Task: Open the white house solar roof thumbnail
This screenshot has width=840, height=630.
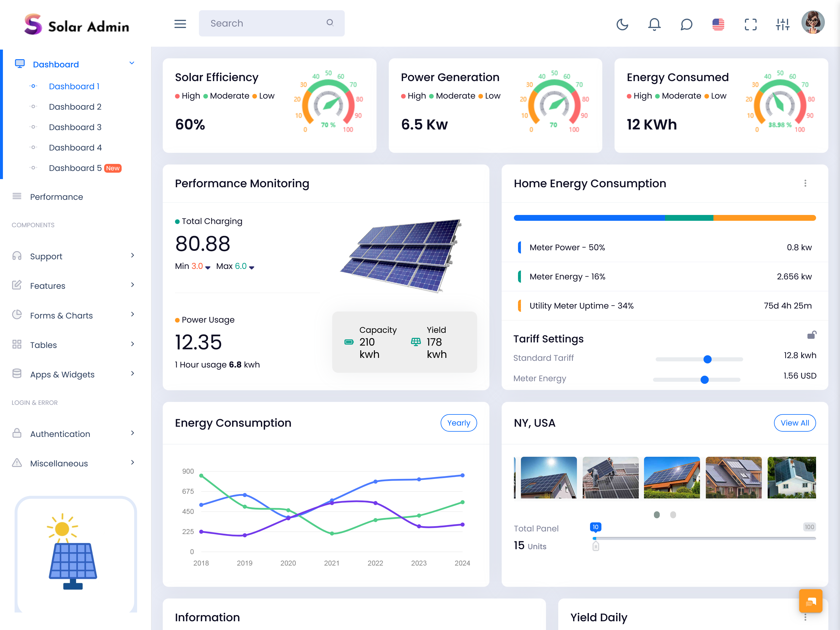Action: 791,477
